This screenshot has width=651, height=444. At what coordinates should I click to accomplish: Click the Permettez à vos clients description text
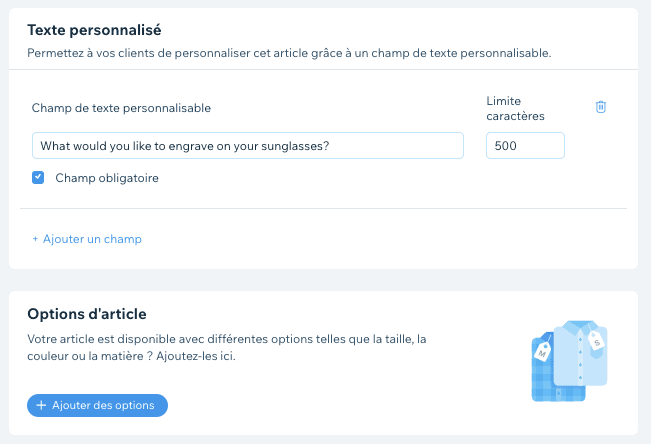pyautogui.click(x=289, y=52)
